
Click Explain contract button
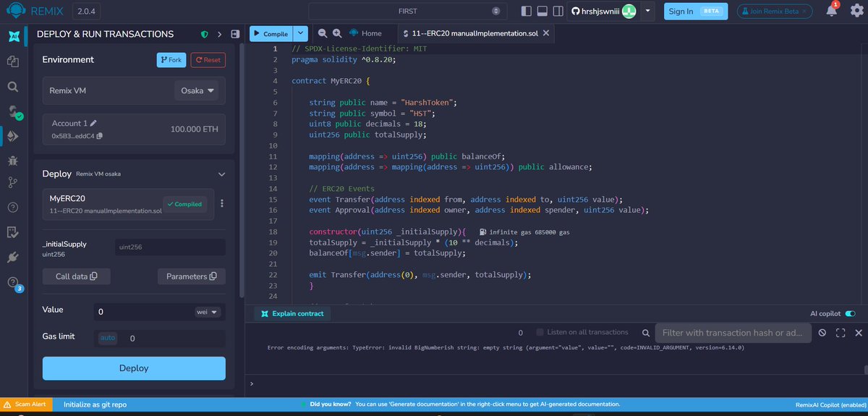(292, 313)
